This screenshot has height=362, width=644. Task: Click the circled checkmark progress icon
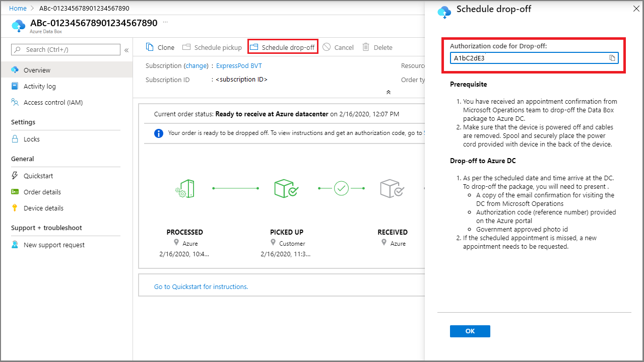[341, 188]
